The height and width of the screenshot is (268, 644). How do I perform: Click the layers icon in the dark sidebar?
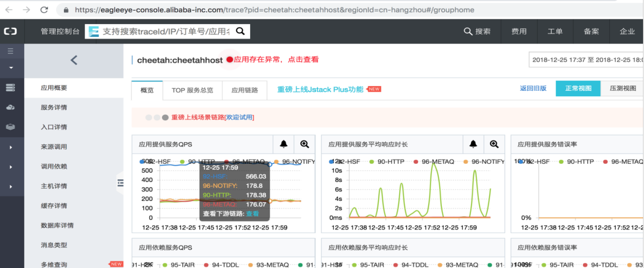pyautogui.click(x=11, y=127)
